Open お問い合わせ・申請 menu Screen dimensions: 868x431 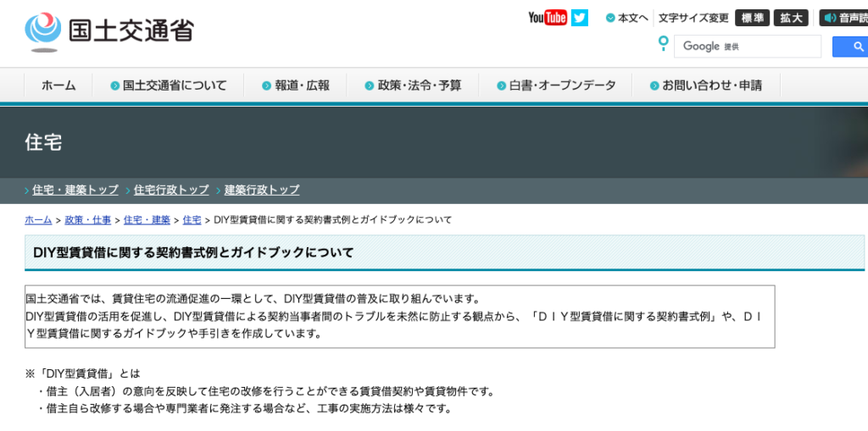click(706, 86)
